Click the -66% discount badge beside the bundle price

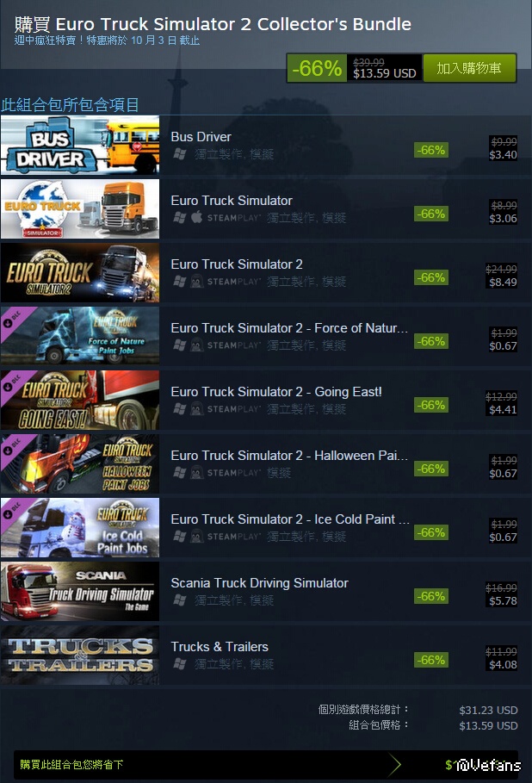click(x=317, y=68)
